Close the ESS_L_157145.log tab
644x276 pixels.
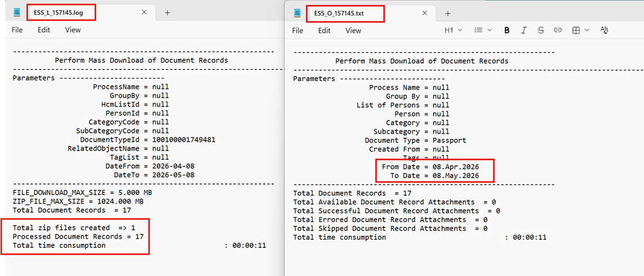coord(144,12)
